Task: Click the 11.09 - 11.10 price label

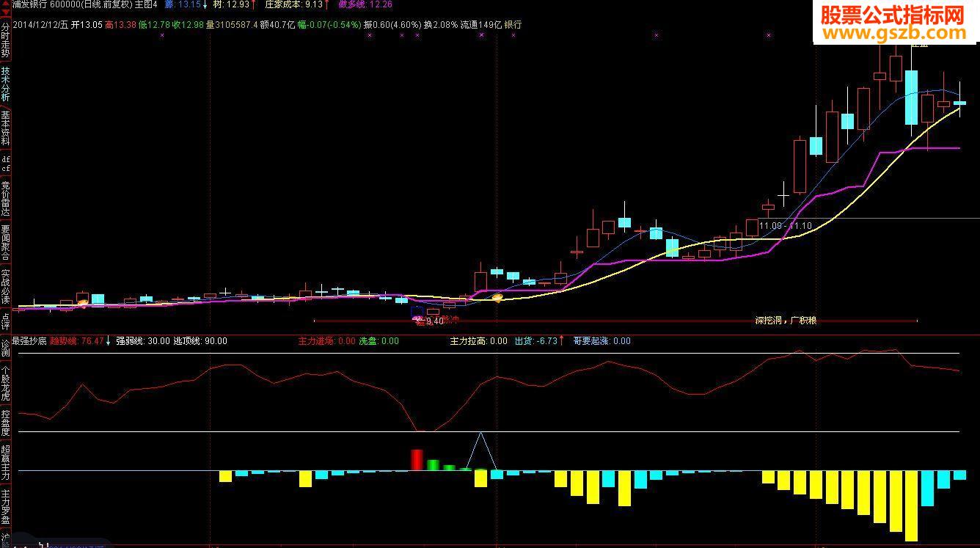Action: click(786, 226)
